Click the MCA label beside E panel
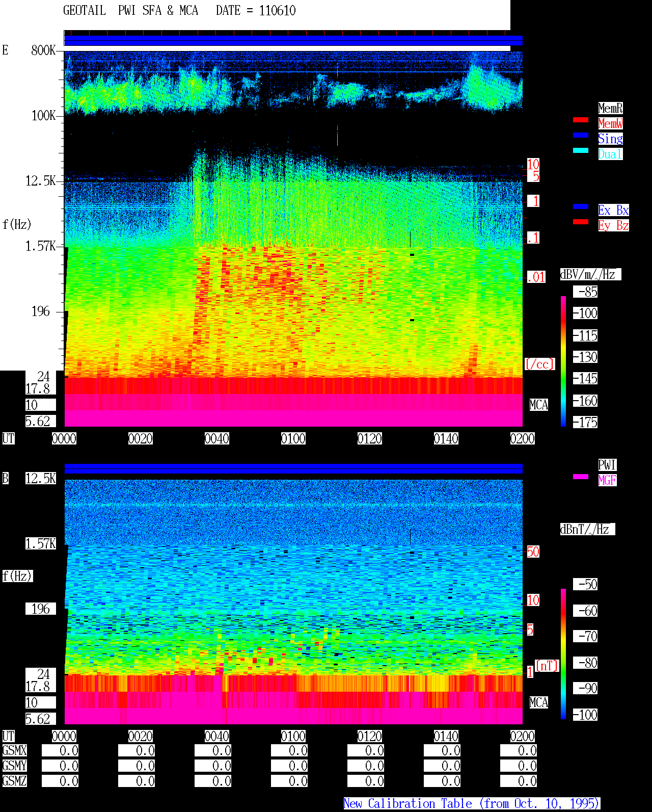Screen dimensions: 652x812 tap(539, 405)
